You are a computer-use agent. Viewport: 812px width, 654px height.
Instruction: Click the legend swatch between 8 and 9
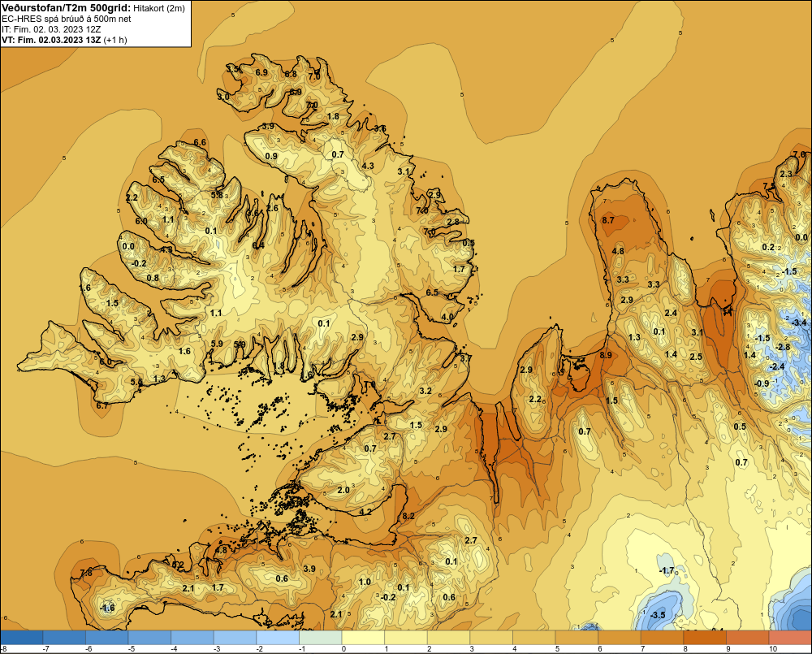[x=705, y=637]
